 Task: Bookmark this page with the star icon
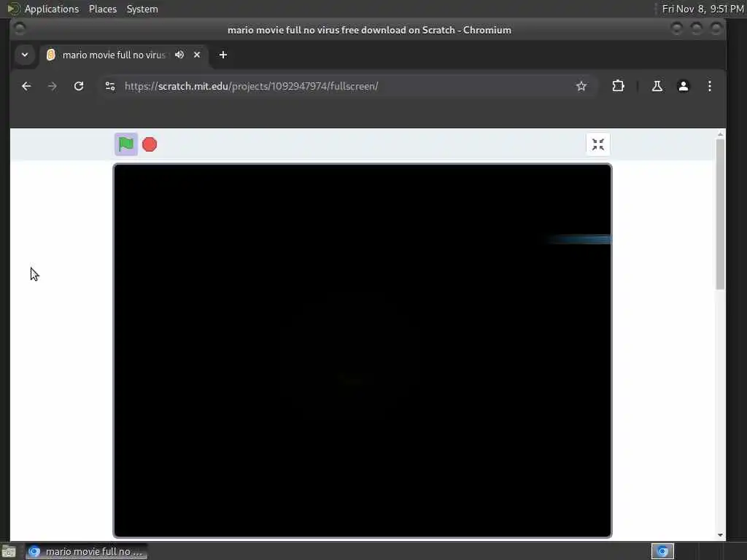(x=581, y=86)
